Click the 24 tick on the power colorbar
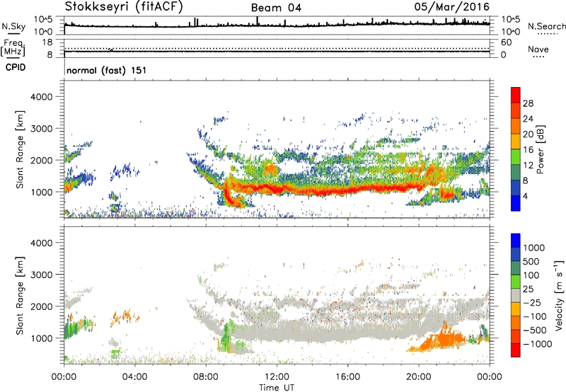This screenshot has height=392, width=566. [528, 119]
